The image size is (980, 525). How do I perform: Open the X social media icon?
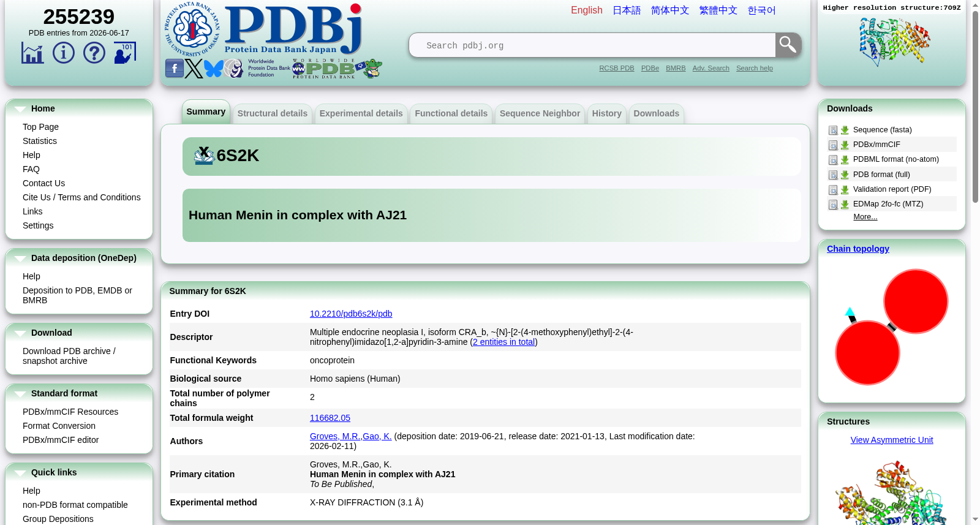pyautogui.click(x=194, y=69)
